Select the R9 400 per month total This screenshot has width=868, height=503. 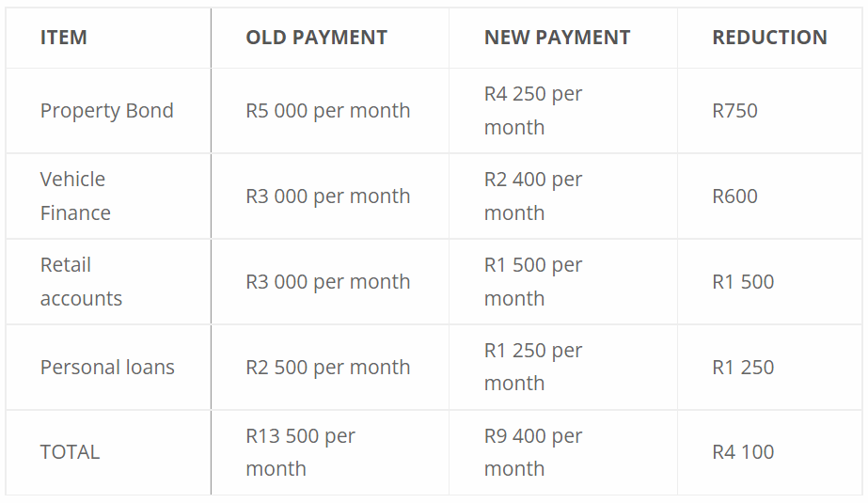533,452
